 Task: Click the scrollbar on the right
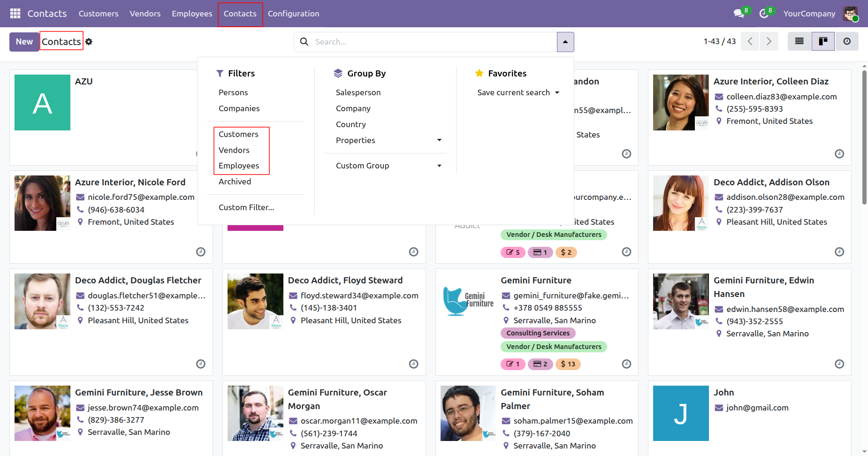864,137
